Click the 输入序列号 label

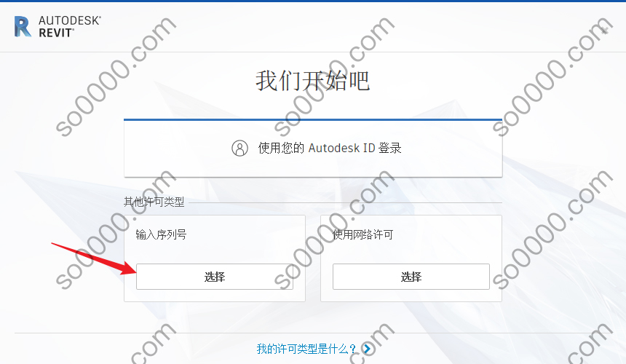click(x=161, y=234)
